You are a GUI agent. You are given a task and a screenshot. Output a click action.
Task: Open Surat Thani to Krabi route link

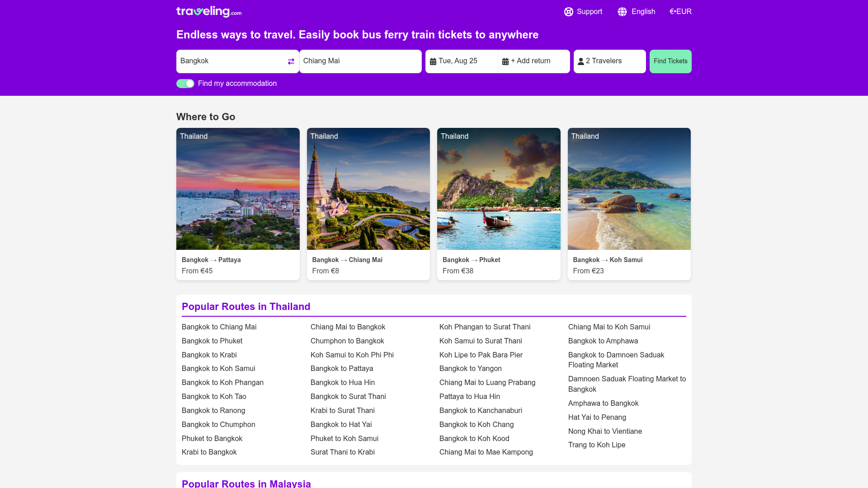[x=343, y=452]
